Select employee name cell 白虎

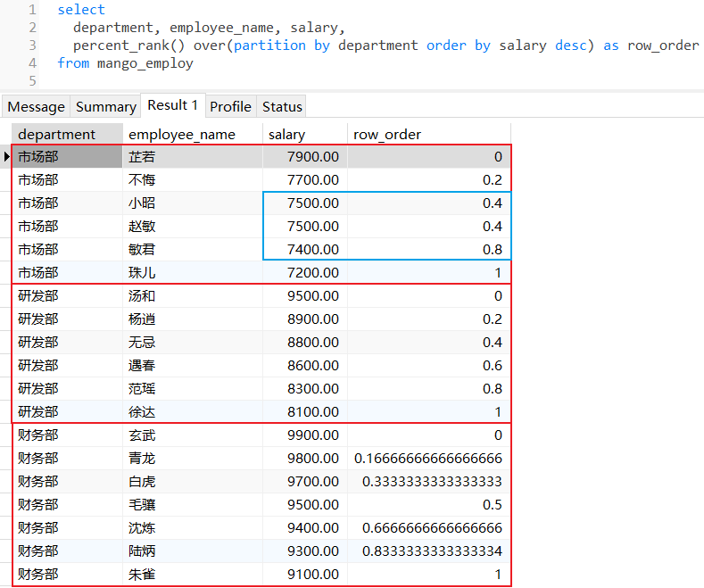click(x=193, y=482)
